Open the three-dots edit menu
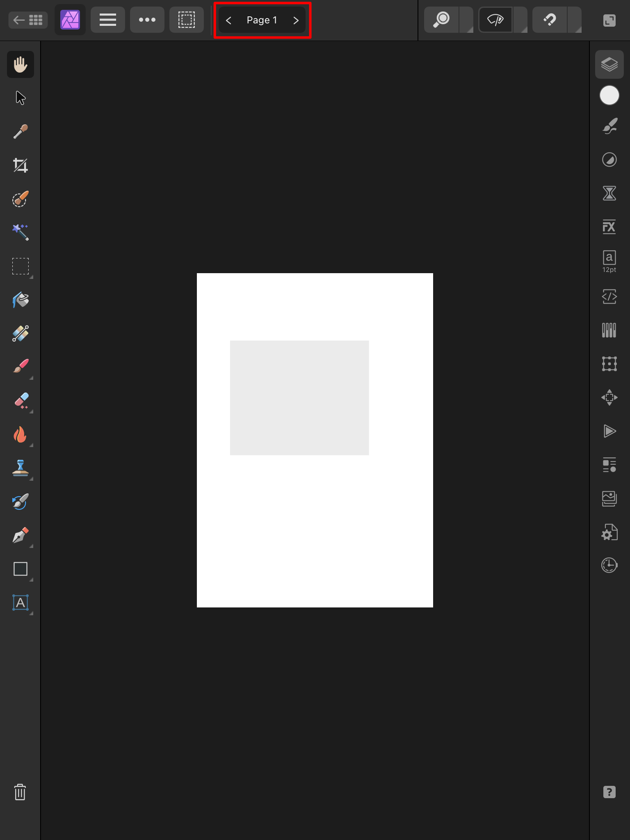This screenshot has width=630, height=840. click(x=147, y=20)
